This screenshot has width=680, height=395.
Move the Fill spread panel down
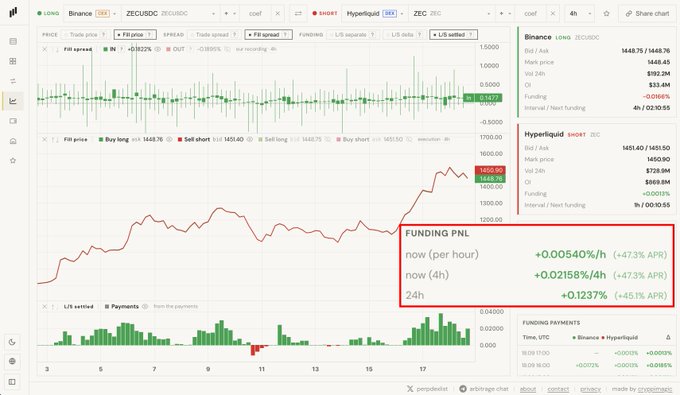click(x=56, y=49)
